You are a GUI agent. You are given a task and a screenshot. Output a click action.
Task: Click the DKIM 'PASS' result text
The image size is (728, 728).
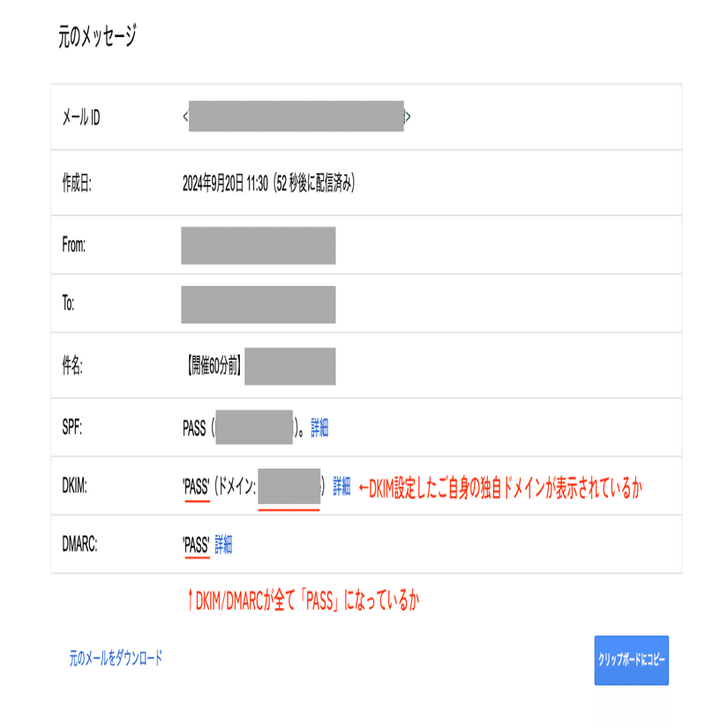(x=195, y=486)
